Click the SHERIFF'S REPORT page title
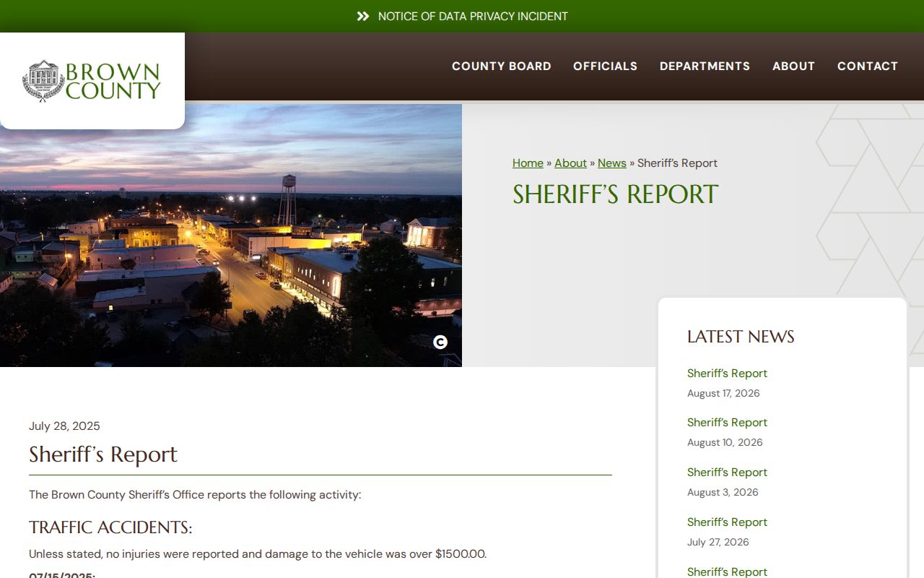This screenshot has width=924, height=578. point(615,194)
